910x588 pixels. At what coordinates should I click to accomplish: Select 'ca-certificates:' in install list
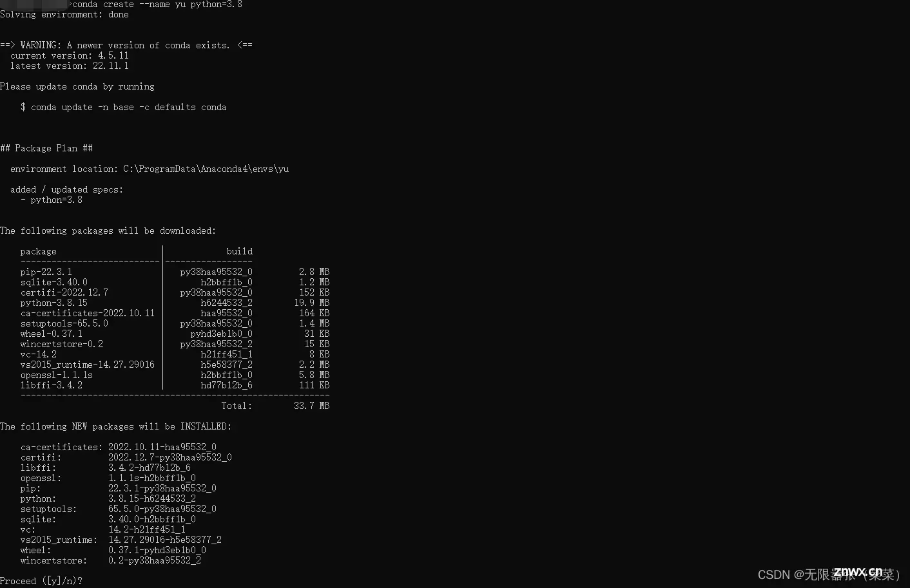(62, 447)
